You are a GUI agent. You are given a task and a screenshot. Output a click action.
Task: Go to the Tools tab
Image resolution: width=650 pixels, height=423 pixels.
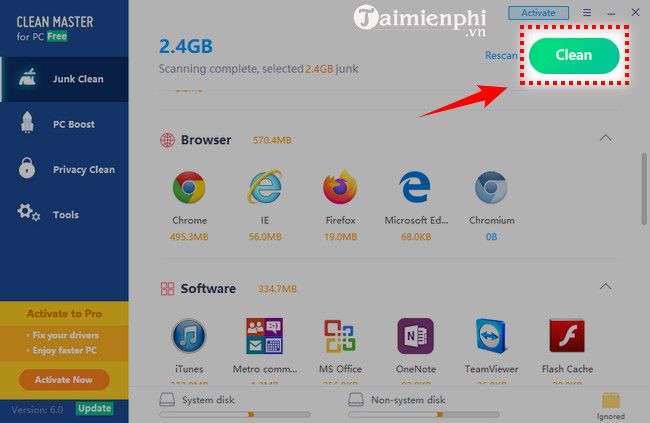65,214
